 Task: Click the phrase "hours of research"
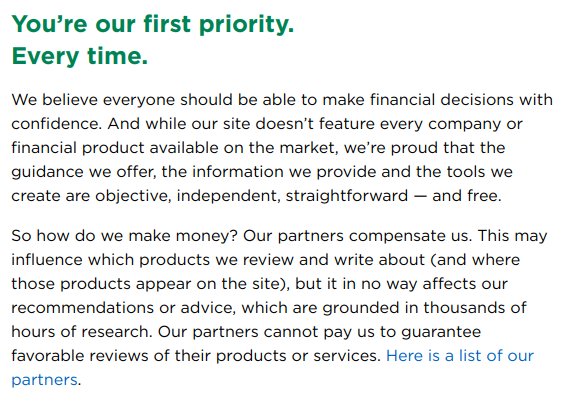(x=80, y=332)
